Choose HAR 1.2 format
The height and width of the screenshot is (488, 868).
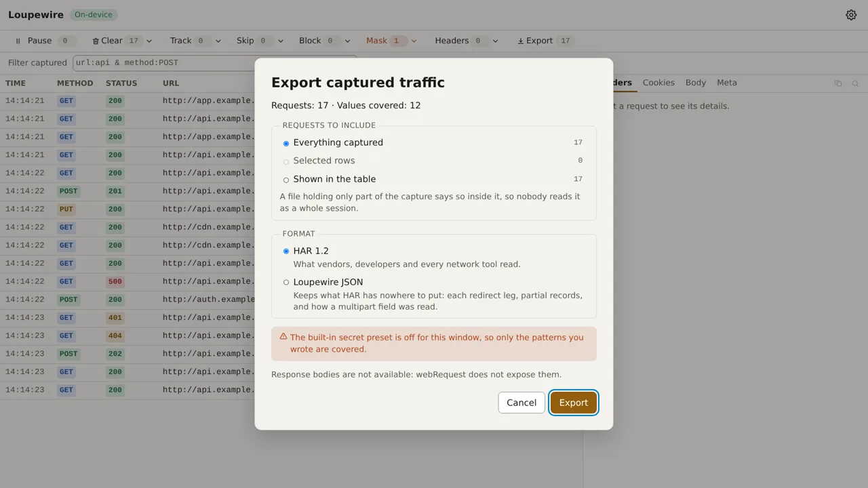(x=286, y=251)
